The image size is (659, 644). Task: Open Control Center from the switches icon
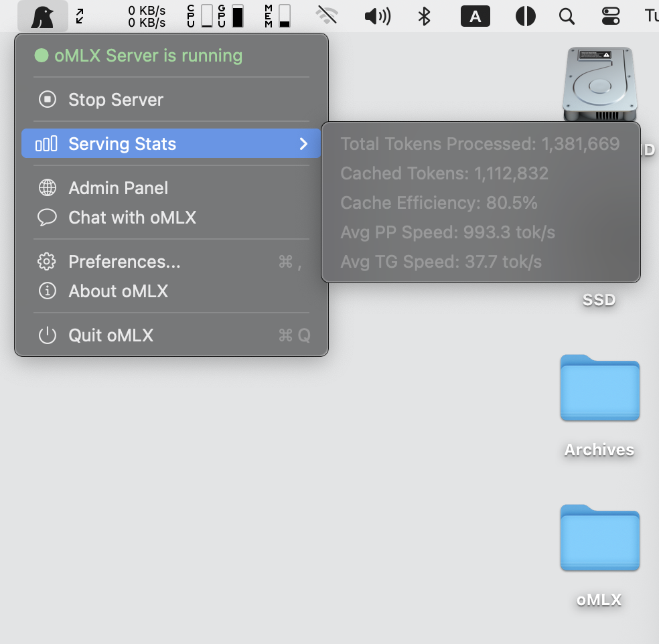[610, 15]
